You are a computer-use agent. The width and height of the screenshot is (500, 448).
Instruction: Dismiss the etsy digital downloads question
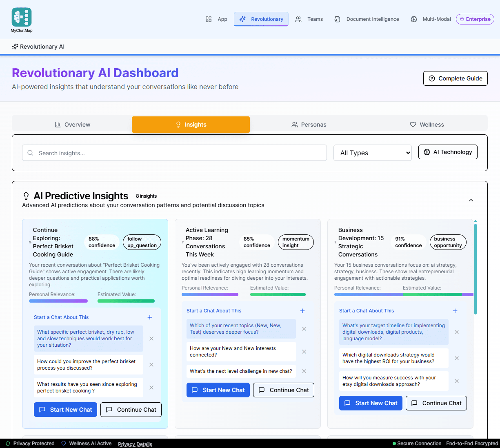457,381
